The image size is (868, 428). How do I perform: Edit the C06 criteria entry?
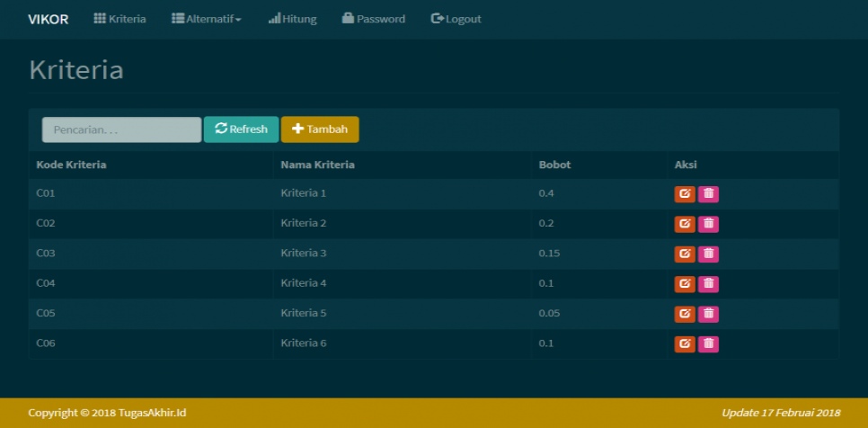coord(685,343)
